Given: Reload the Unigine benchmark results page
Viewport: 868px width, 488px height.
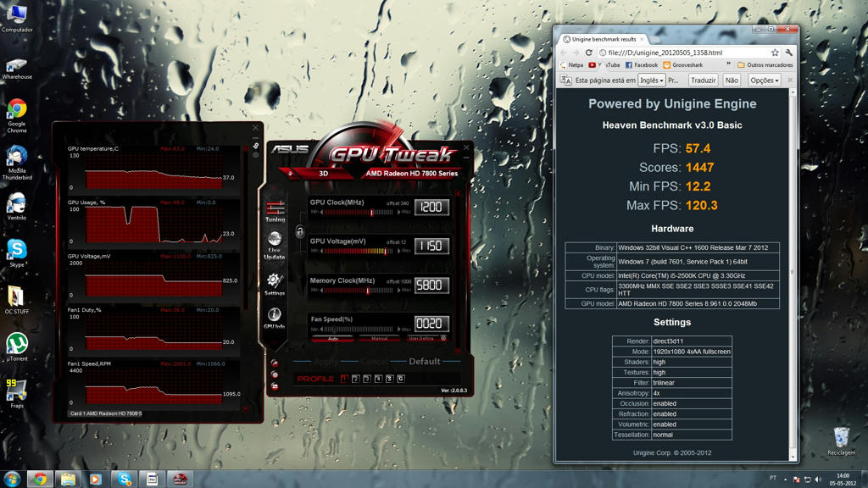Looking at the screenshot, I should [x=588, y=53].
